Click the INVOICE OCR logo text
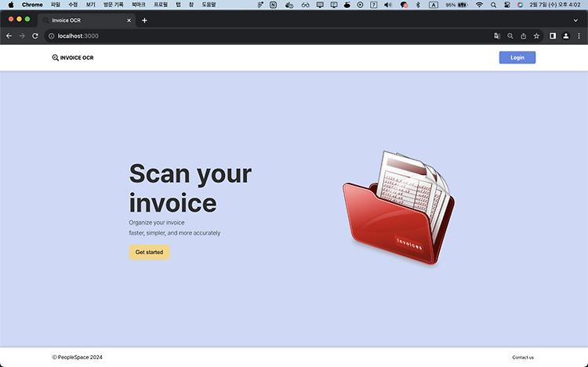Viewport: 588px width, 367px height. [x=77, y=58]
